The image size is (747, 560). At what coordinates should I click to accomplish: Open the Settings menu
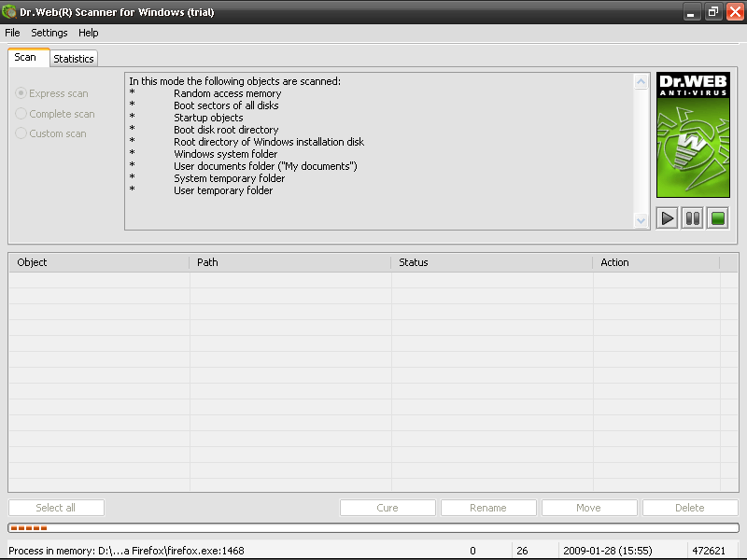tap(49, 33)
